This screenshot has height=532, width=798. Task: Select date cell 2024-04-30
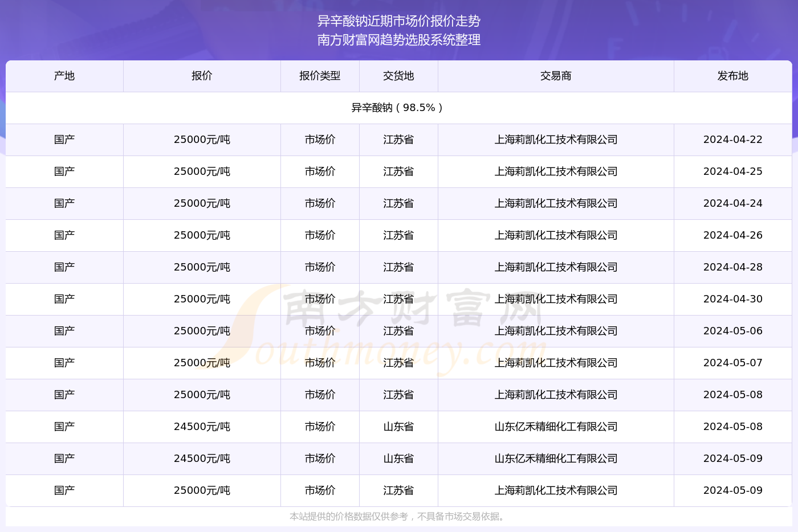(x=733, y=299)
